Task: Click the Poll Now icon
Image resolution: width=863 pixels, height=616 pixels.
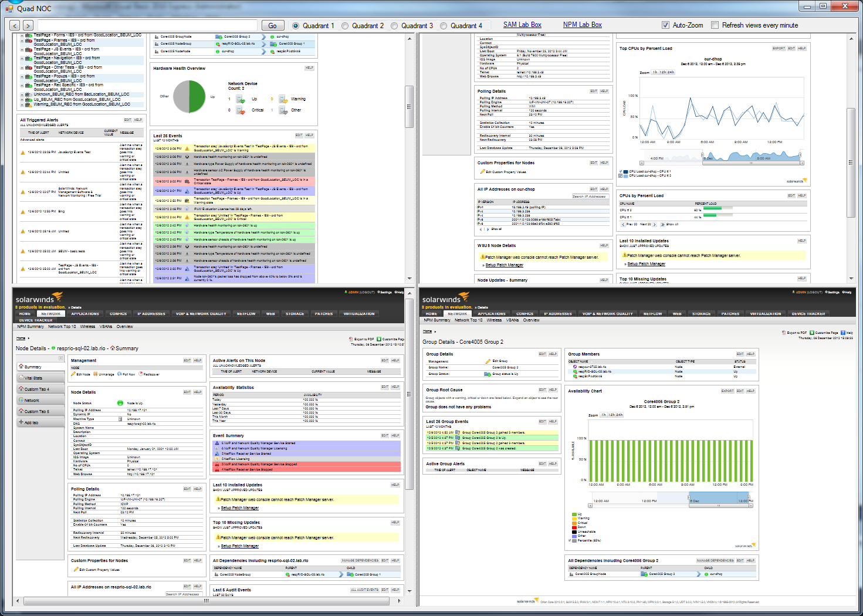Action: point(120,374)
